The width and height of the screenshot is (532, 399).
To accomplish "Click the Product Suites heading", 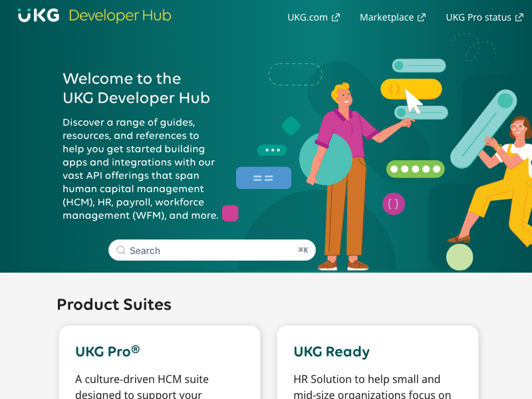I will click(x=114, y=305).
